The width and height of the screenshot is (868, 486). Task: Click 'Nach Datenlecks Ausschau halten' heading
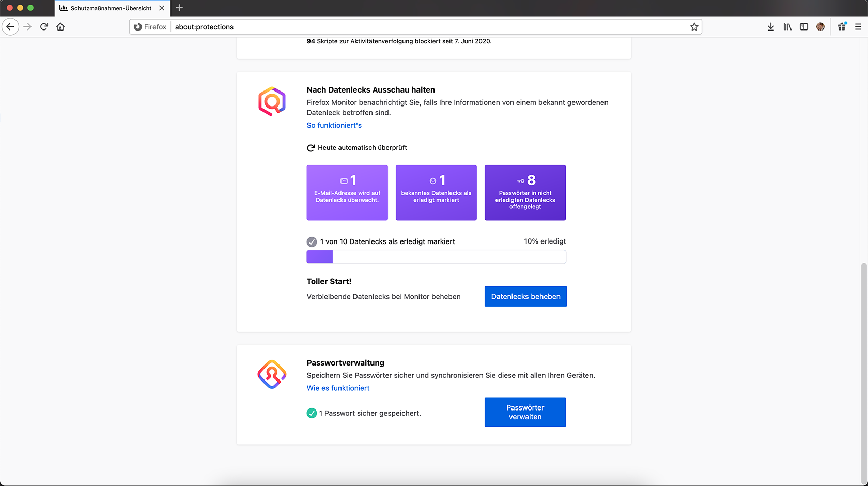pos(371,90)
